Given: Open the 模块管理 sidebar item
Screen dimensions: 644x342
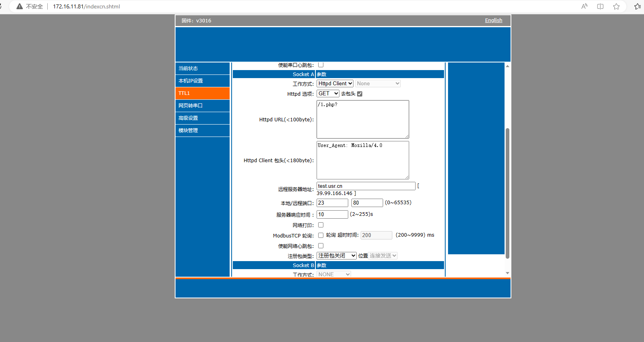Looking at the screenshot, I should click(202, 131).
